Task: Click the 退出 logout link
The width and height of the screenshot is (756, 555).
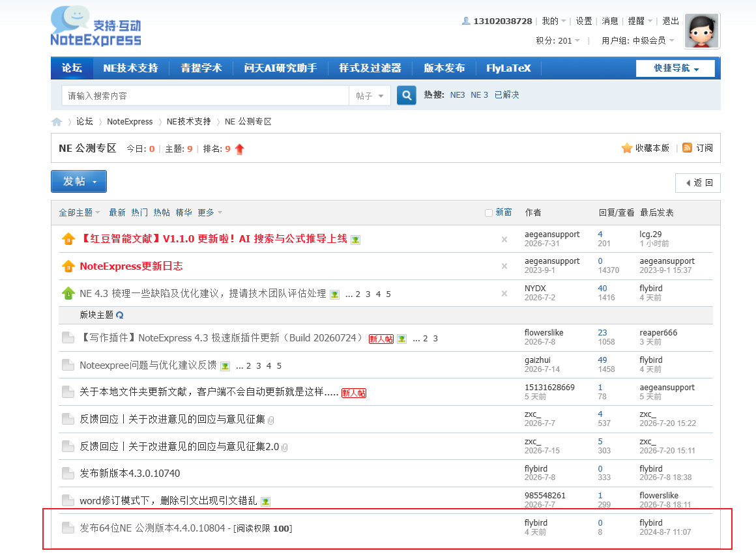Action: tap(670, 21)
